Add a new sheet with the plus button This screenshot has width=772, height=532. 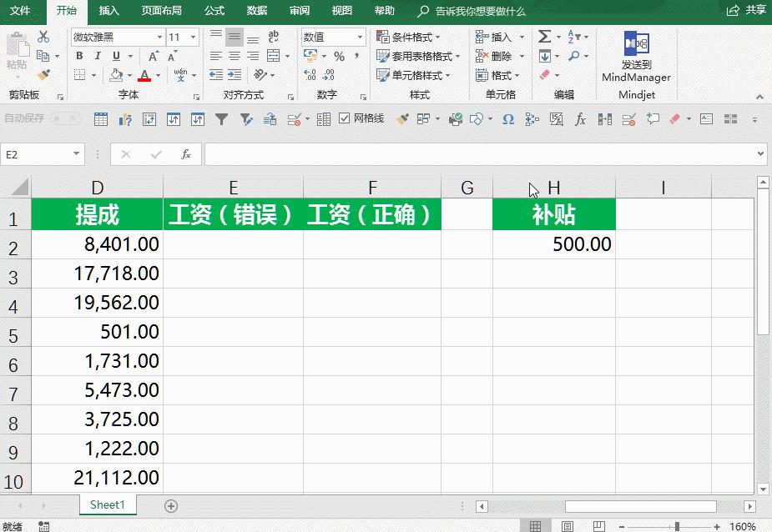click(169, 505)
